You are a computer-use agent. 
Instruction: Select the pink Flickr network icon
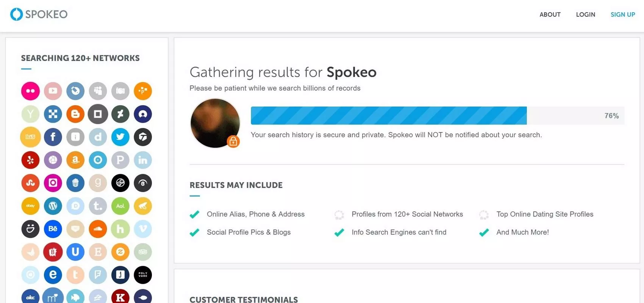pyautogui.click(x=30, y=91)
